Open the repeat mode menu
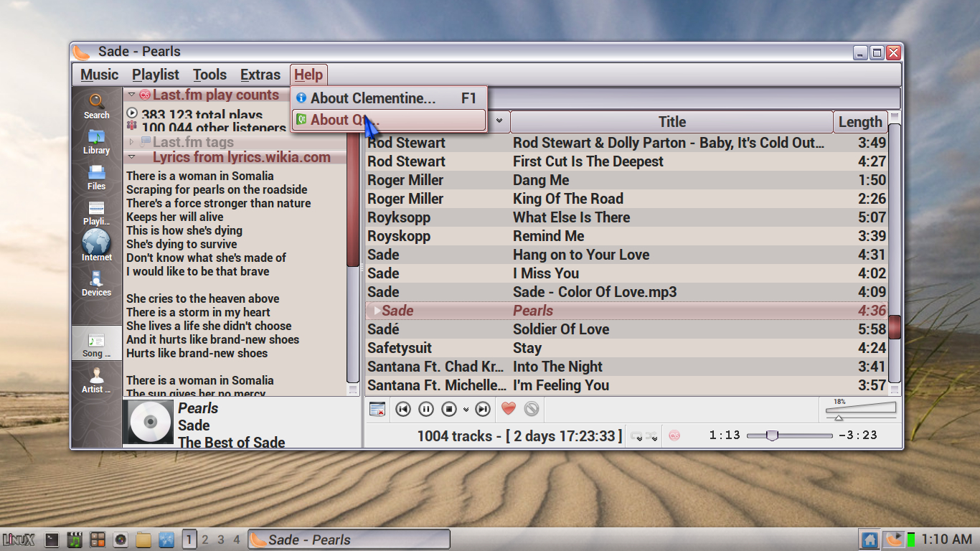Viewport: 980px width, 551px height. 636,436
